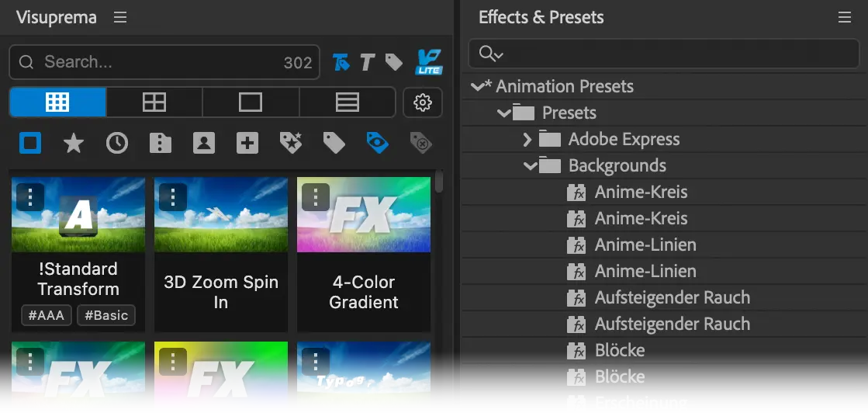Collapse the Presets folder
This screenshot has width=868, height=413.
click(504, 113)
